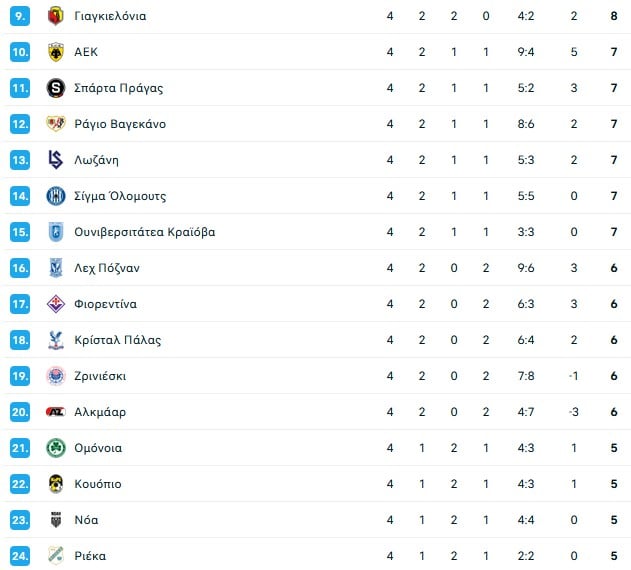Click the Zrinjski club crest
This screenshot has height=570, width=631.
(x=55, y=376)
